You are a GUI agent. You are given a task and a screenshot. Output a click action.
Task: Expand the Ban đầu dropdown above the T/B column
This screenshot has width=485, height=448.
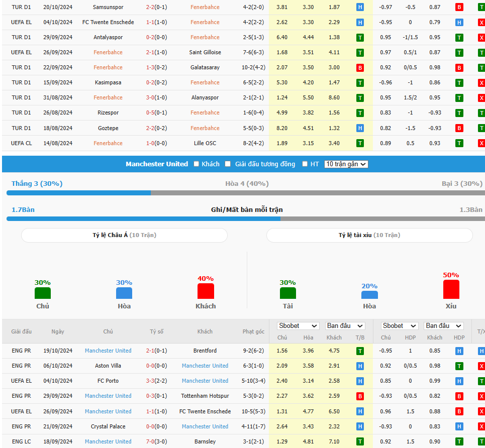click(345, 326)
